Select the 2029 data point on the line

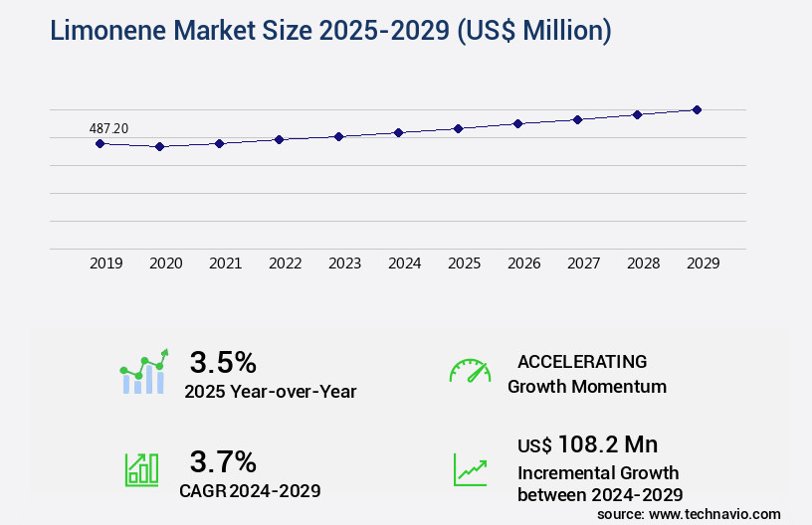697,109
